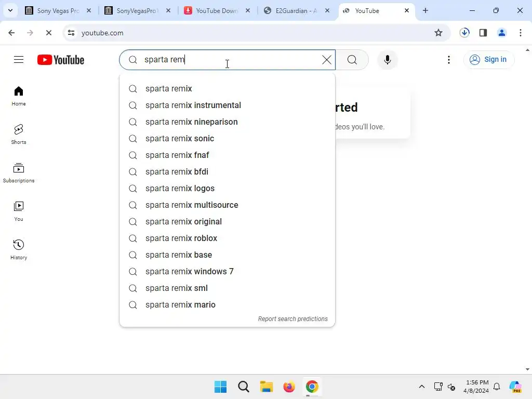Go back in browser

(11, 33)
